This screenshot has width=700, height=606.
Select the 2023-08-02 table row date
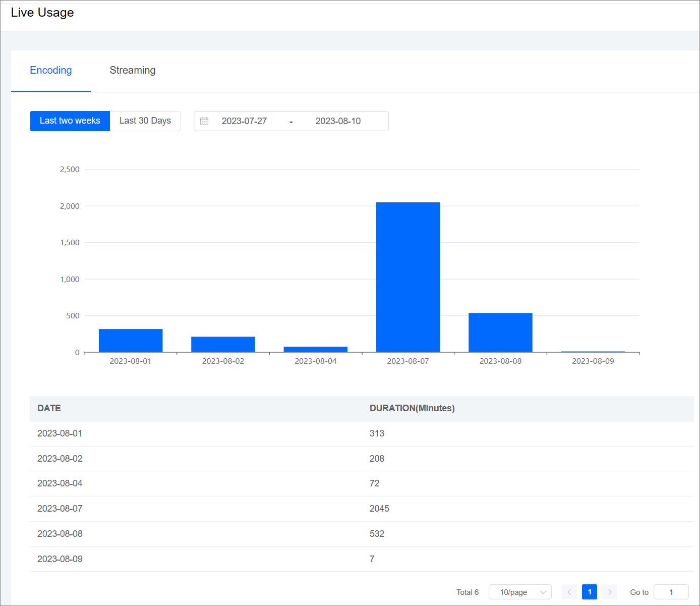coord(60,459)
